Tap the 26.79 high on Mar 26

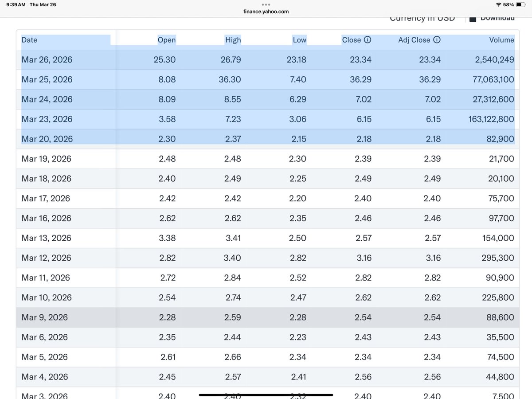[231, 59]
